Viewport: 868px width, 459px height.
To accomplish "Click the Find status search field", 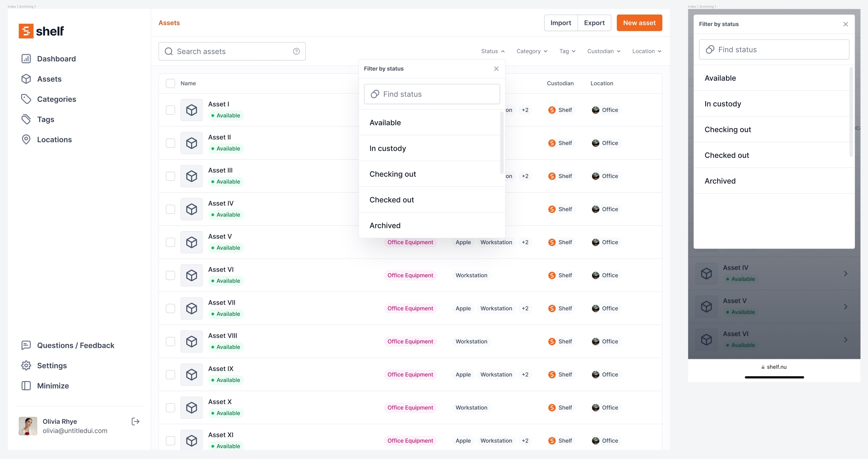I will (432, 94).
